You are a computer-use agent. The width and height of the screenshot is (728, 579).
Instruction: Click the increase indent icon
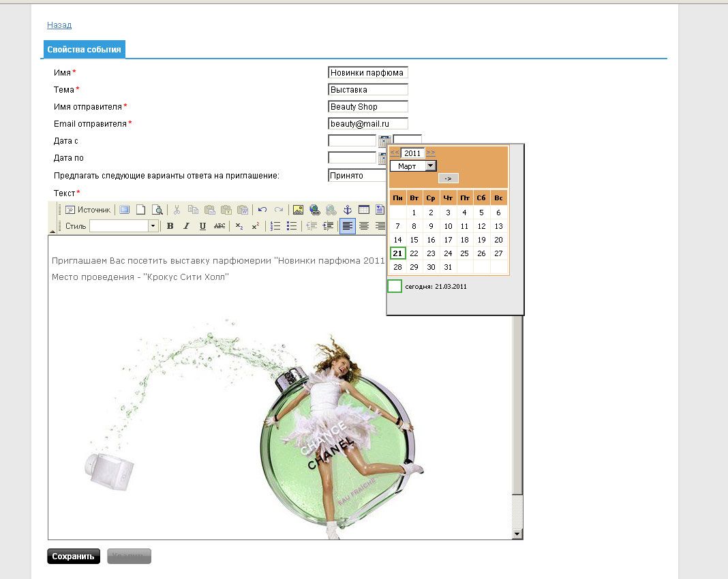coord(329,226)
